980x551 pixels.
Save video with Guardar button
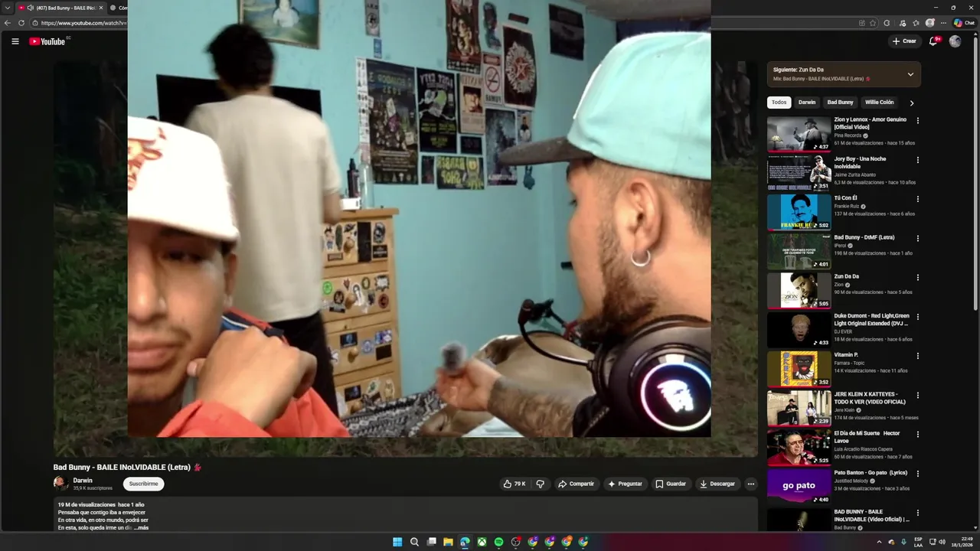point(671,484)
